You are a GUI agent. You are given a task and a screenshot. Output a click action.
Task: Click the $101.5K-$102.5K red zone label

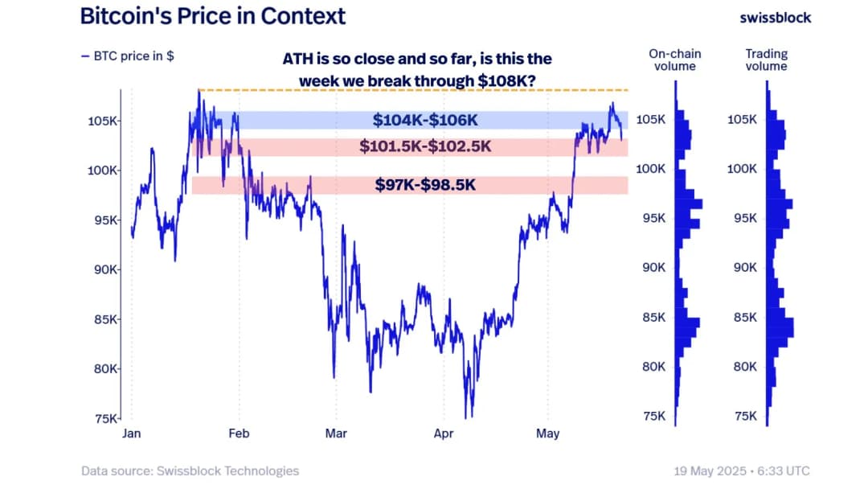tap(425, 146)
